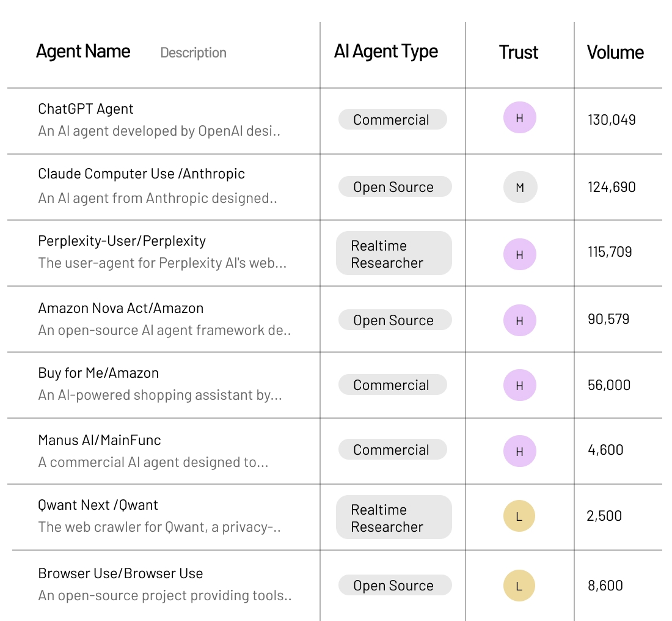Image resolution: width=672 pixels, height=621 pixels.
Task: Sort by the Volume column header
Action: click(x=615, y=53)
